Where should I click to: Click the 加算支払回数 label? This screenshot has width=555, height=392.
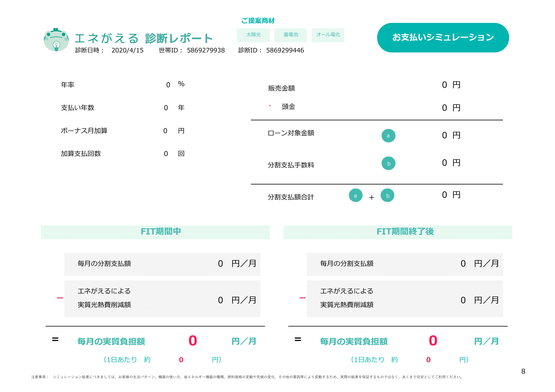tap(81, 154)
